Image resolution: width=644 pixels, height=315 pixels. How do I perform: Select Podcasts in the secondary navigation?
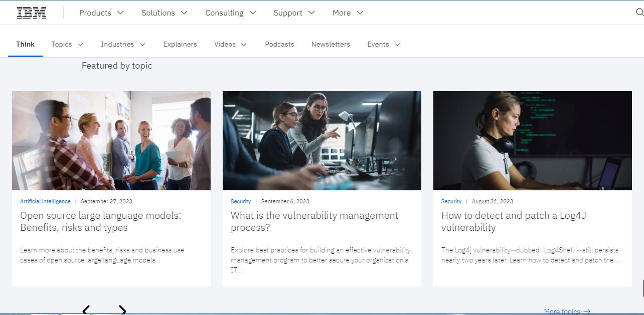[x=279, y=44]
